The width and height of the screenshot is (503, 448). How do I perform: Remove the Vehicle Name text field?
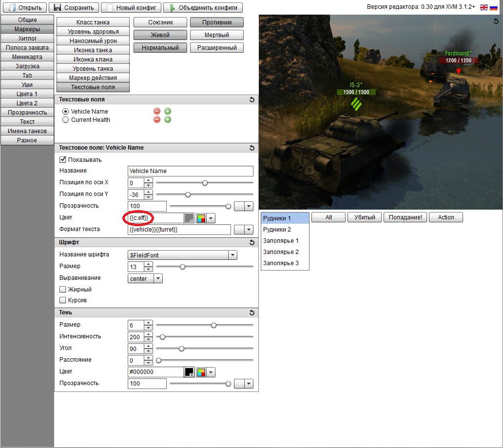tap(157, 111)
